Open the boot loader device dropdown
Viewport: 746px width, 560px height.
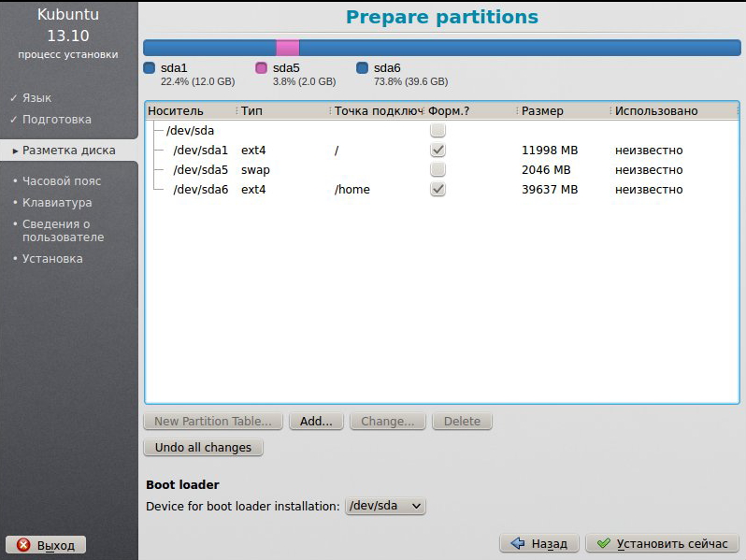coord(385,506)
